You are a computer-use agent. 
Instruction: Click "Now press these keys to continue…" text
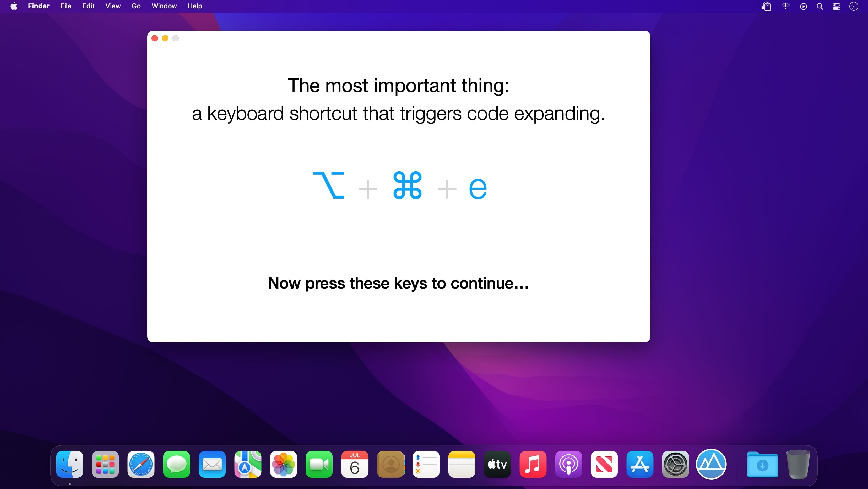point(398,283)
